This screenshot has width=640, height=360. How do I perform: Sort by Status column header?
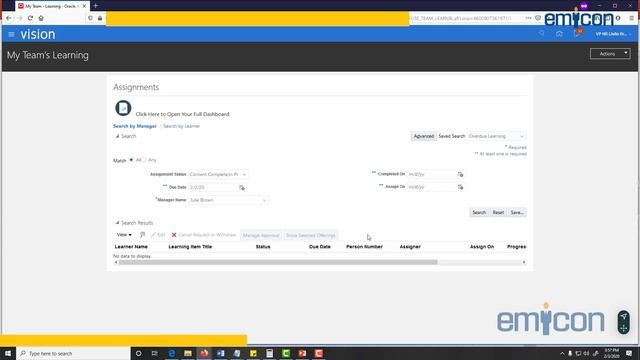pos(263,247)
